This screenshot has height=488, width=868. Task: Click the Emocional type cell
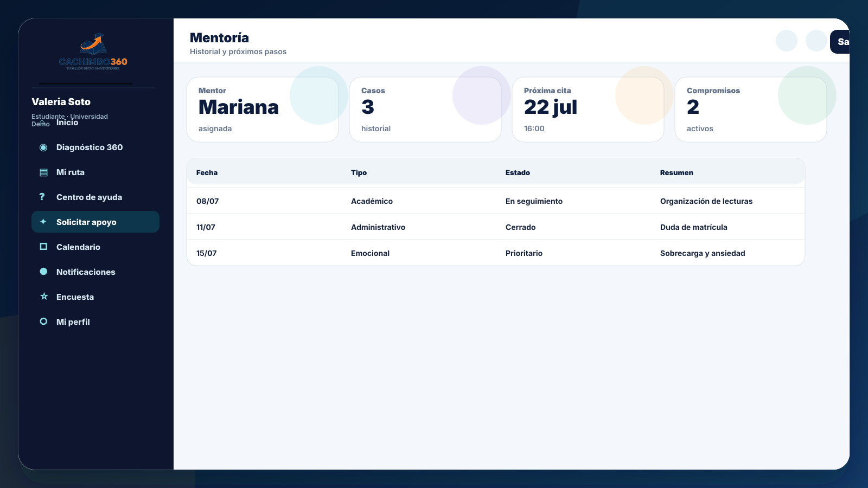370,253
